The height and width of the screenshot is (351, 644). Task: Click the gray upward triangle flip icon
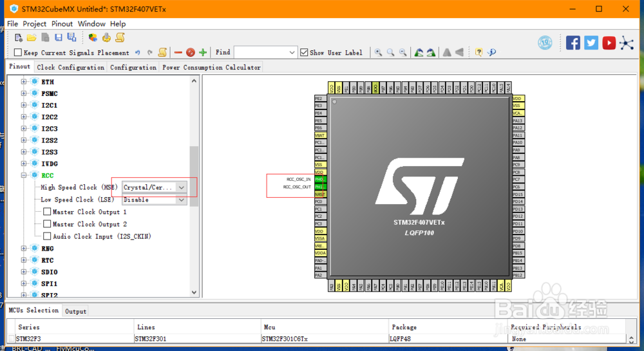447,53
